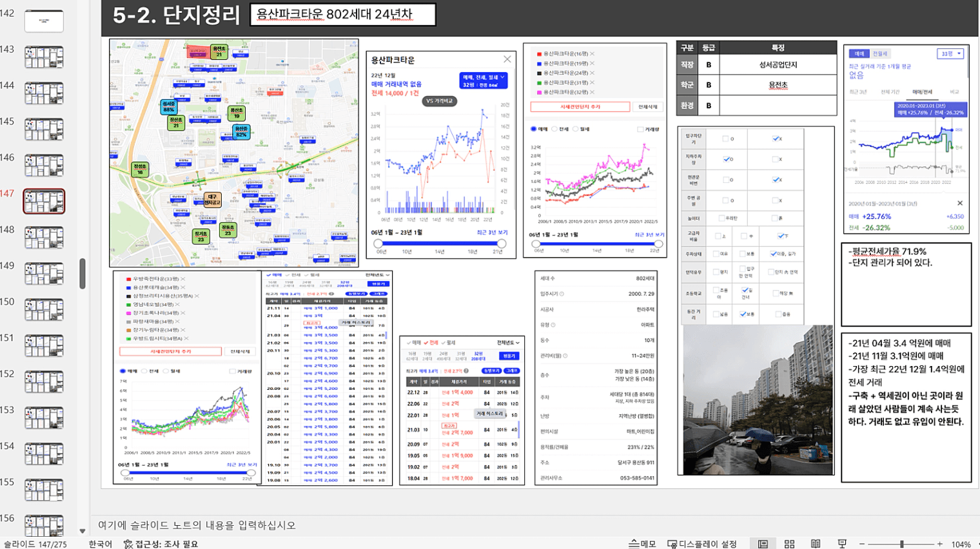Select slide thumbnail 143
Viewport: 980px width, 549px height.
44,57
